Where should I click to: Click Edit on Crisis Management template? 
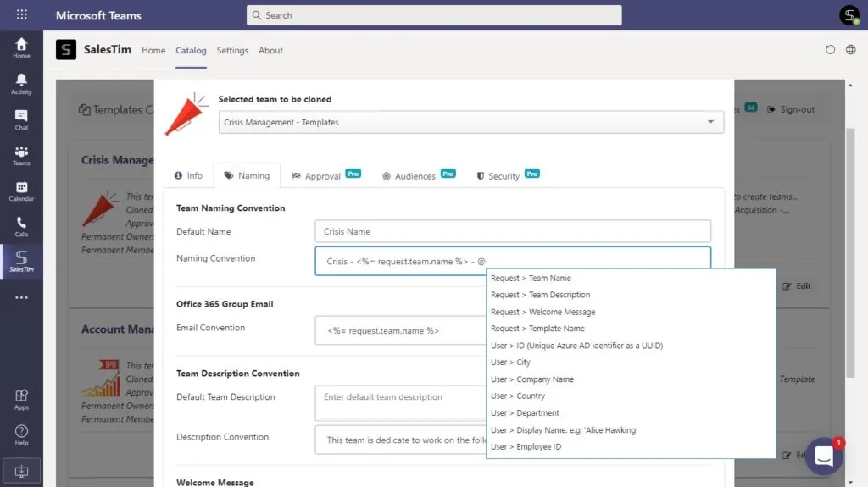[797, 286]
